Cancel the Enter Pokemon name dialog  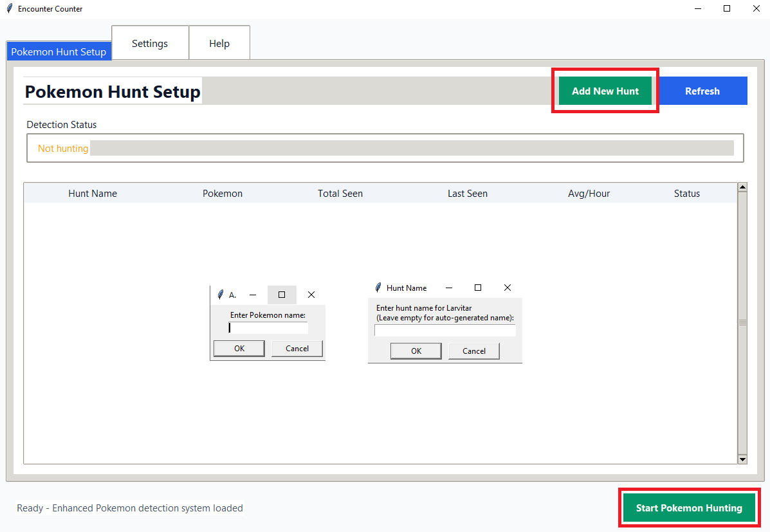pos(297,348)
